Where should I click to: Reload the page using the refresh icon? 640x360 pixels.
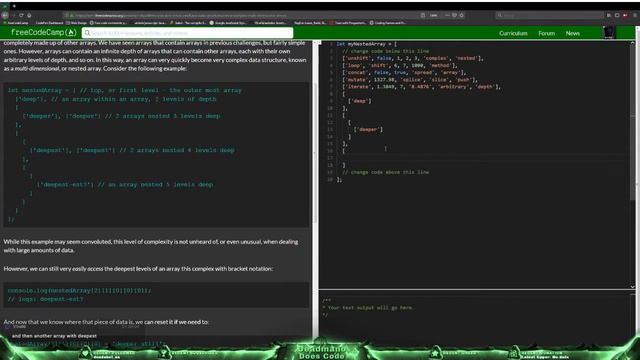click(x=21, y=15)
